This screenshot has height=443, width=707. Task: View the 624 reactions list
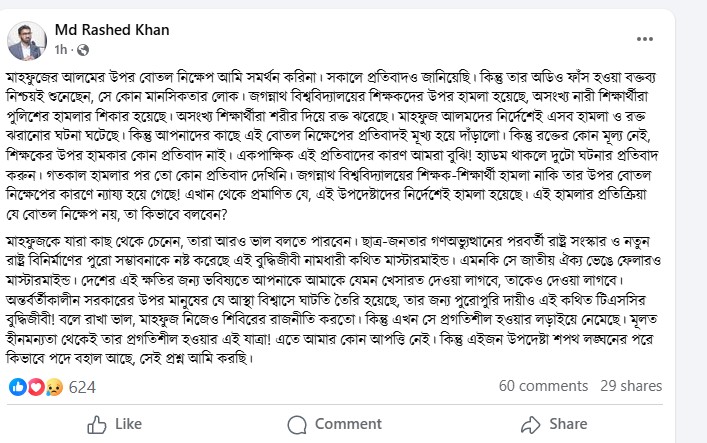[x=81, y=386]
